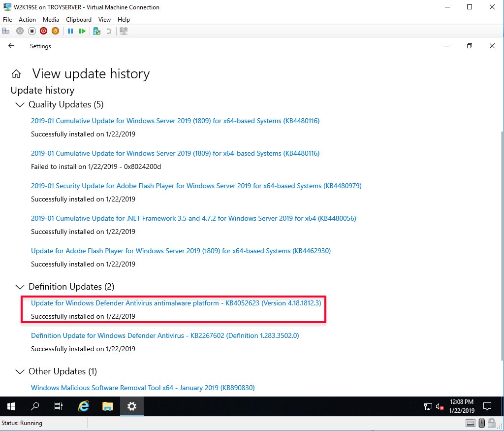Launch Internet Explorer from the taskbar
This screenshot has height=431, width=504.
click(84, 406)
